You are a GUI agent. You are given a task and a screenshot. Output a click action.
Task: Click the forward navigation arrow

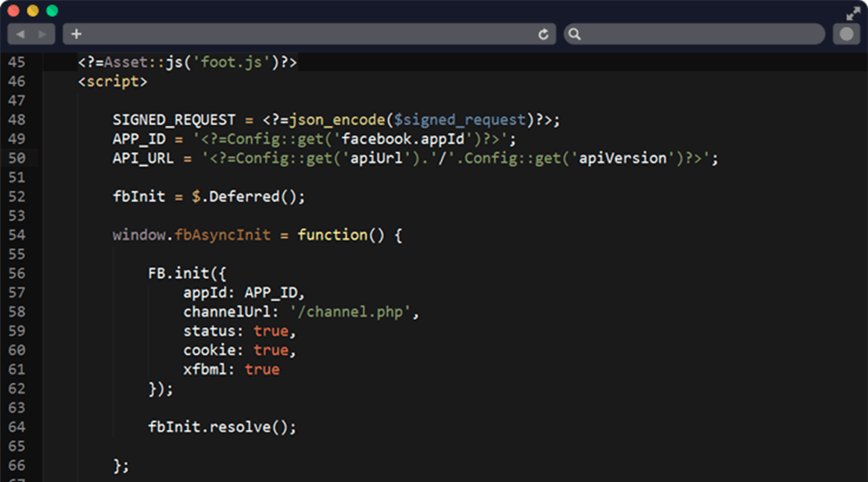43,34
